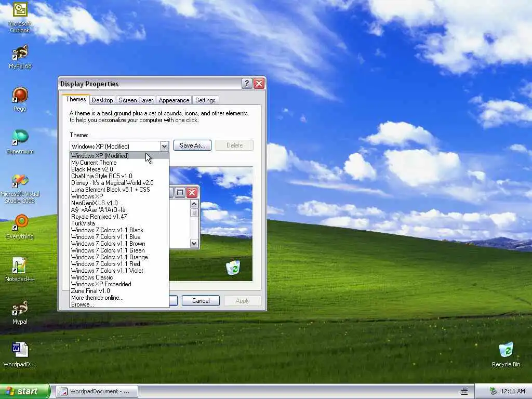
Task: Choose Windows 7 Colors v1.1 Violet
Action: tap(119, 270)
